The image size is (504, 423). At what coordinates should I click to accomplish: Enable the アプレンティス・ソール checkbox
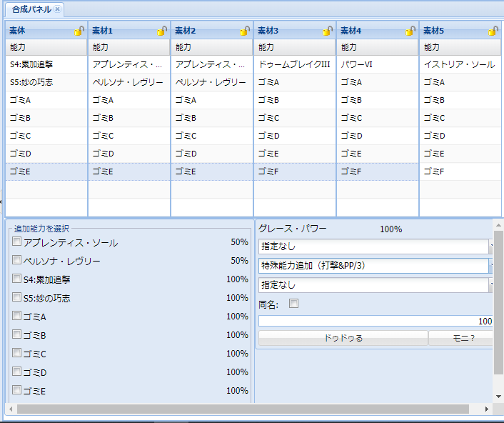(x=16, y=242)
